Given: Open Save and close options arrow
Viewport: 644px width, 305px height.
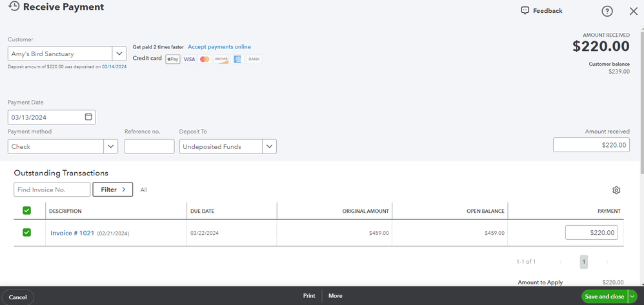Looking at the screenshot, I should pyautogui.click(x=632, y=297).
